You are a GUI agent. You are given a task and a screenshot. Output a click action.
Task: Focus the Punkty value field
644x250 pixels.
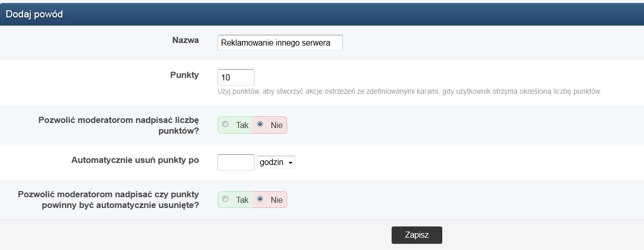click(235, 77)
